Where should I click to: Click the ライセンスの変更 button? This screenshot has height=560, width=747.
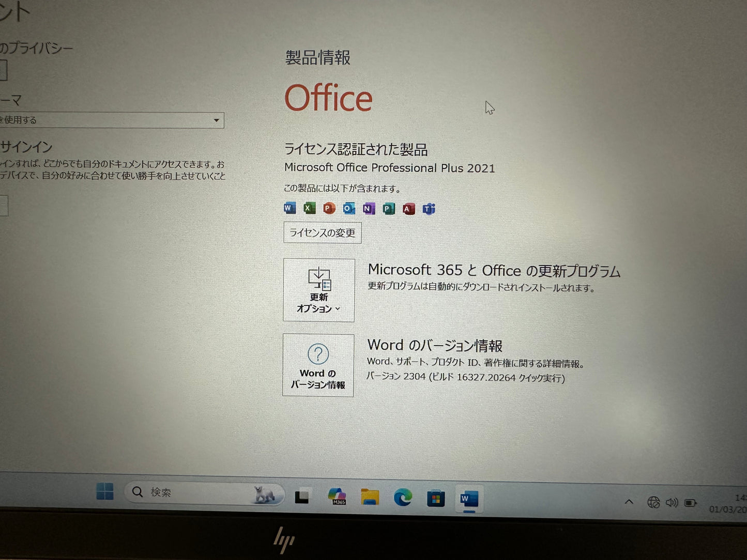(323, 232)
